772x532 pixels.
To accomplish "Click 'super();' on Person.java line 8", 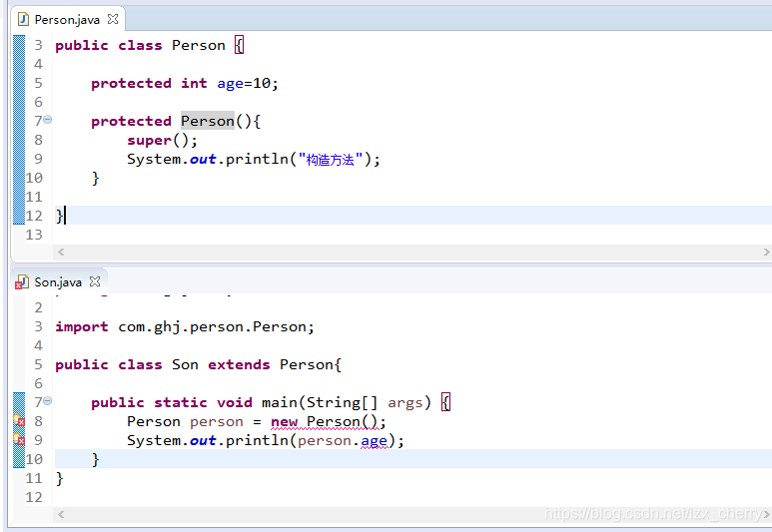I will point(162,141).
